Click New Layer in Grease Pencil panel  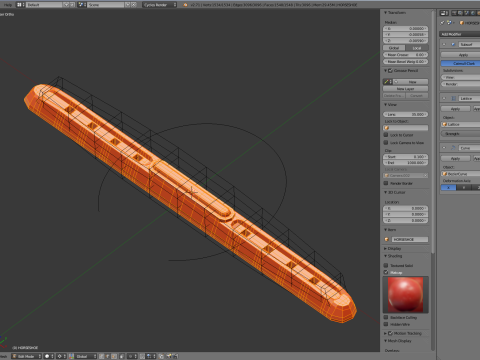(x=405, y=89)
